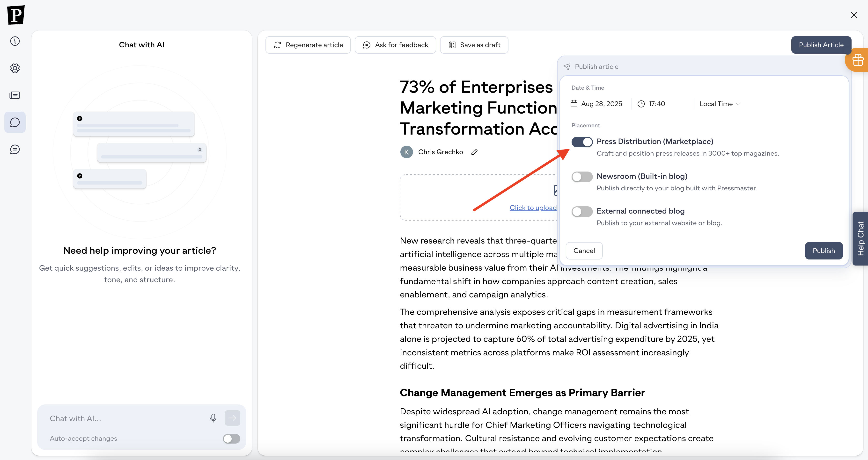Disable Press Distribution (Marketplace) toggle
This screenshot has width=868, height=460.
tap(582, 142)
